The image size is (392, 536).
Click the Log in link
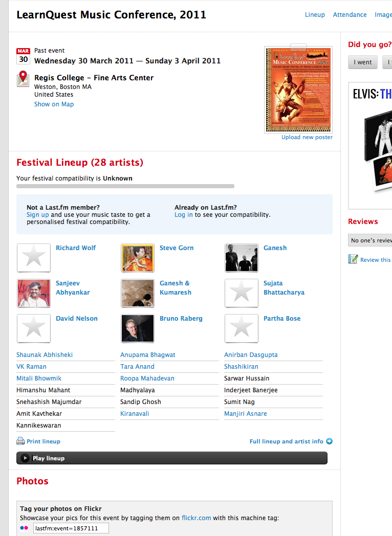coord(184,215)
